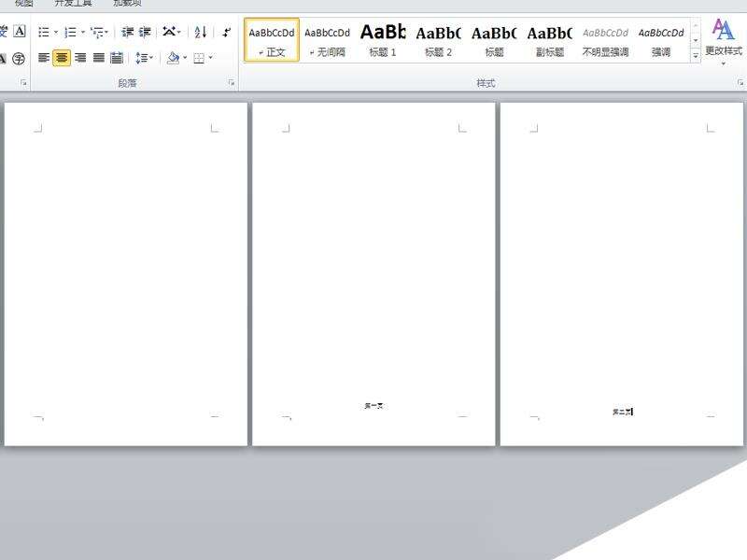Expand the line spacing dropdown arrow
Image resolution: width=747 pixels, height=560 pixels.
tap(151, 58)
